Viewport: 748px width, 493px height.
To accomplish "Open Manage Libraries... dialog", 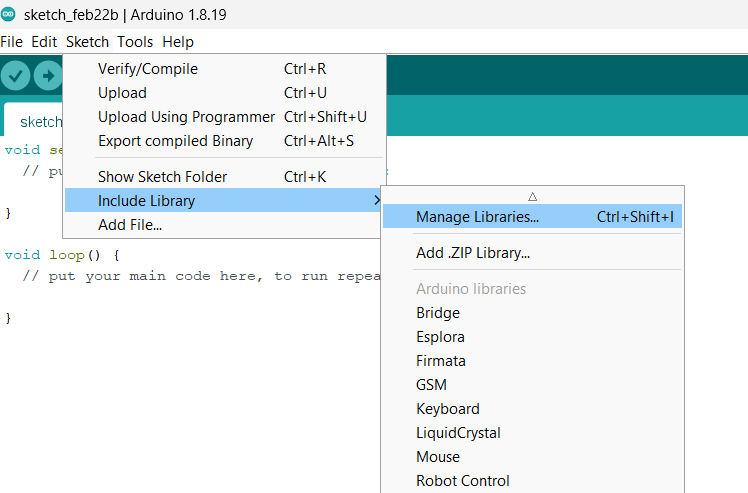I will [477, 216].
